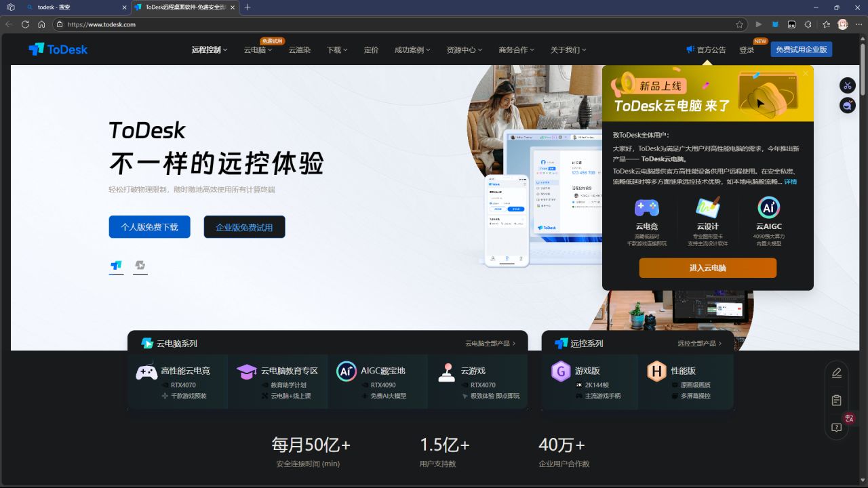Click the gray play-arrow toolbar icon
Screen dimensions: 868x488
(x=759, y=24)
